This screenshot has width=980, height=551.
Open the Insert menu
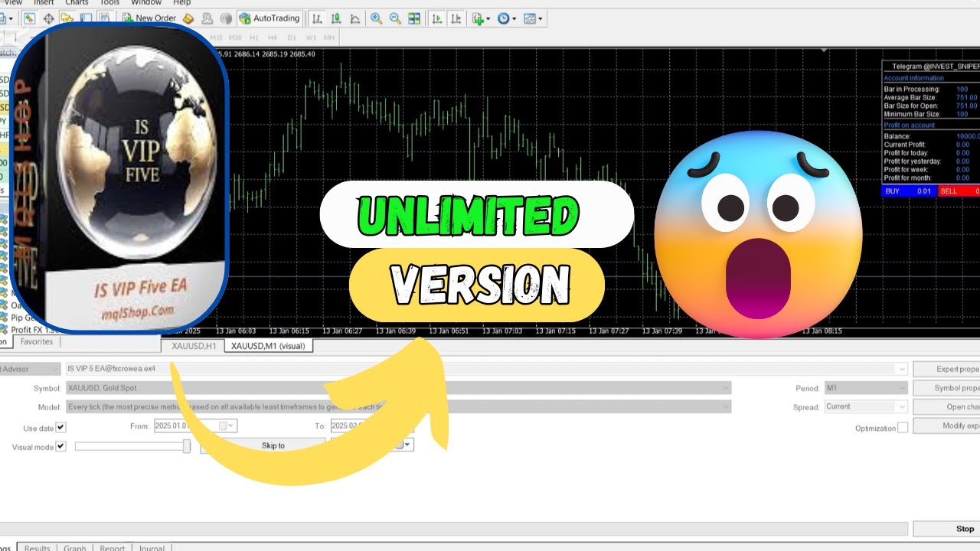click(44, 3)
